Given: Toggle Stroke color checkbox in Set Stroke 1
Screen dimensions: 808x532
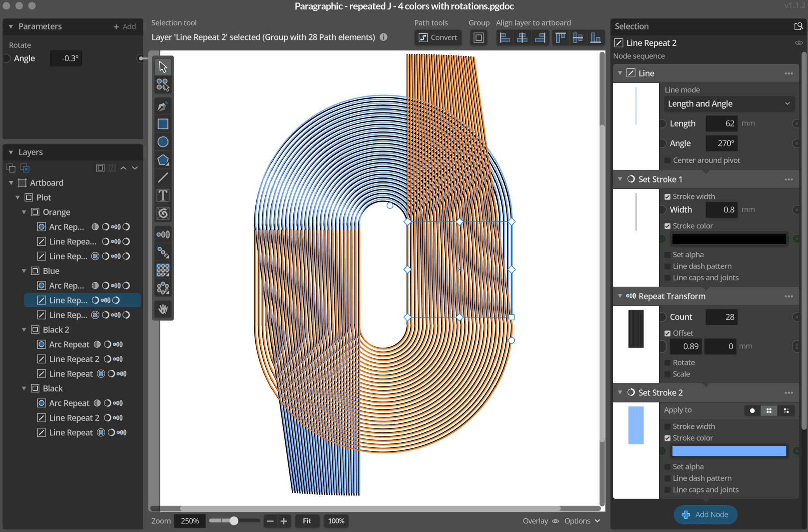Looking at the screenshot, I should tap(667, 226).
